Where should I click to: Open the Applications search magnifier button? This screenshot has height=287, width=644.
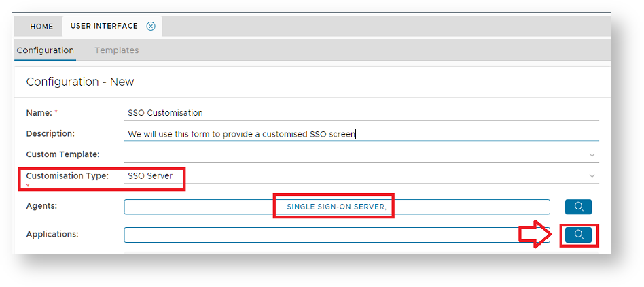(x=578, y=235)
